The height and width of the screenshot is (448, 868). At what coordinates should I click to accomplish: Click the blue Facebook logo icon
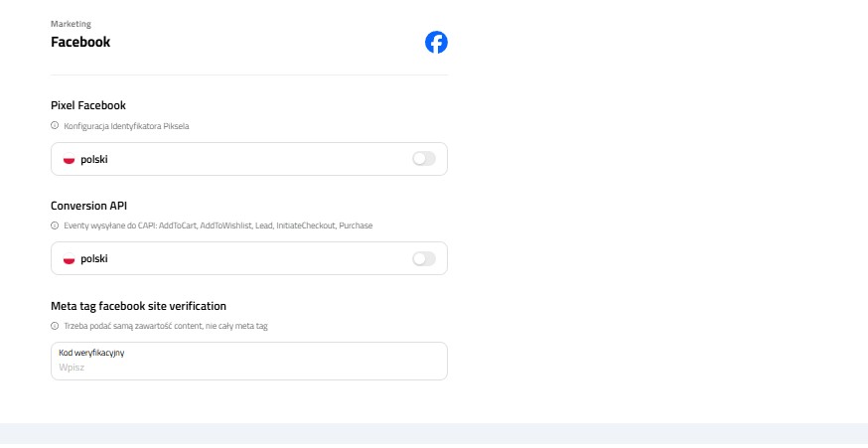tap(436, 43)
